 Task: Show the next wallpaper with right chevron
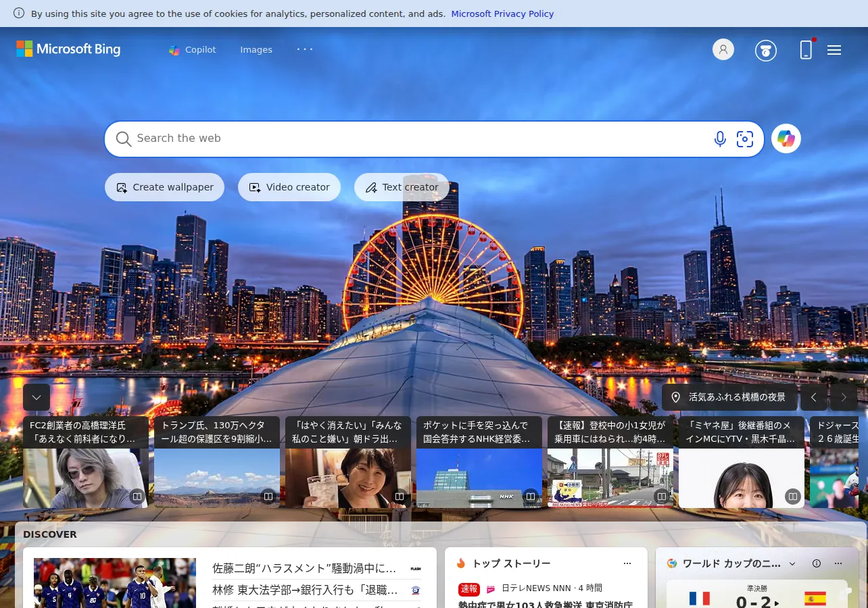(844, 397)
